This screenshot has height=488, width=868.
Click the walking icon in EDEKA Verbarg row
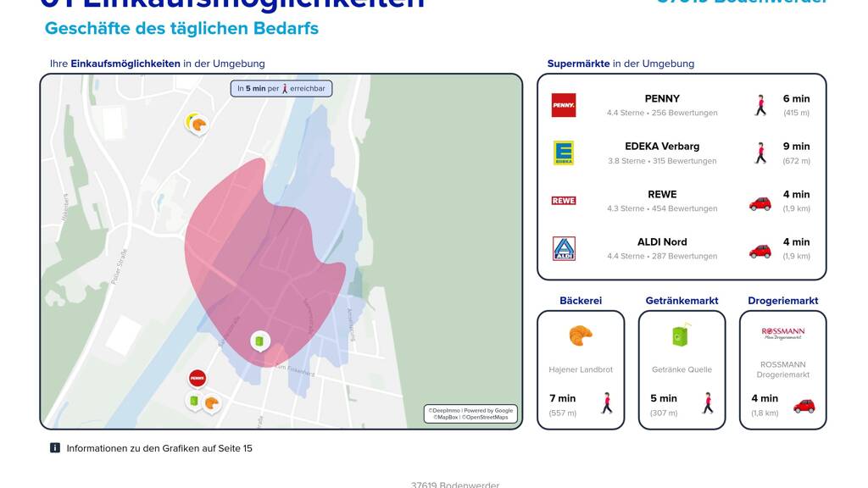[x=760, y=153]
